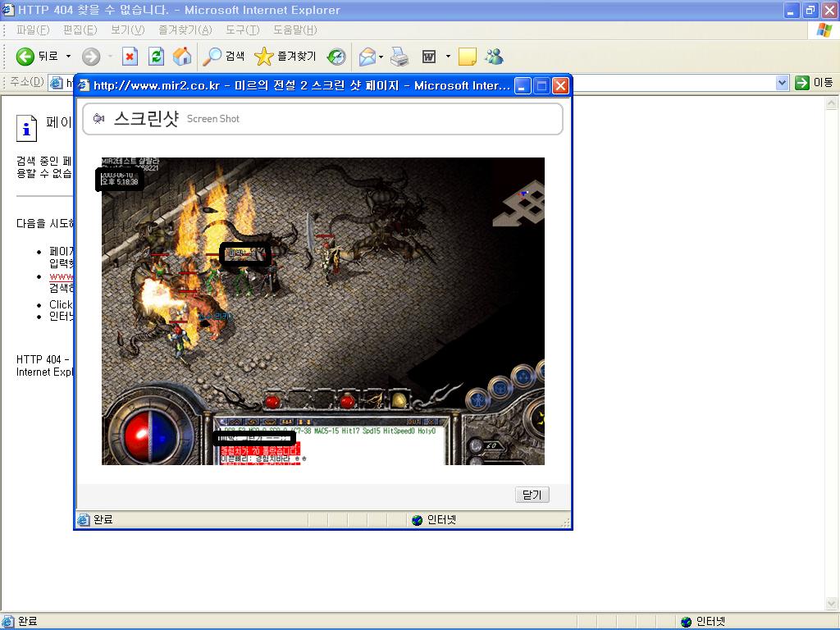
Task: Restore down the main Internet Explorer window
Action: [810, 10]
